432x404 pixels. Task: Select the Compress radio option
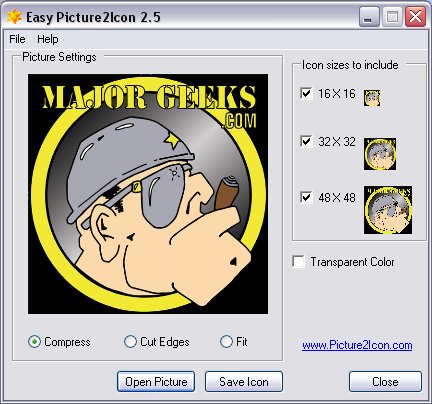(34, 342)
